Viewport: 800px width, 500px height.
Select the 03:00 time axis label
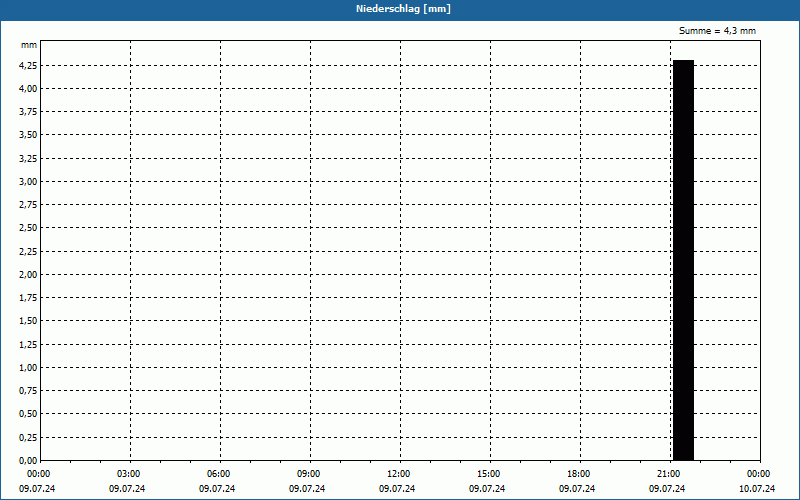tap(128, 474)
